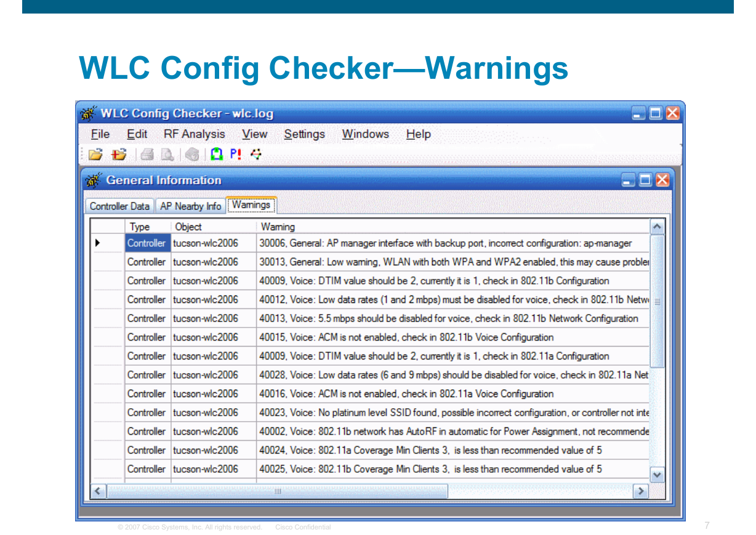Viewport: 756px width, 535px height.
Task: Click the Object column header
Action: pyautogui.click(x=214, y=227)
